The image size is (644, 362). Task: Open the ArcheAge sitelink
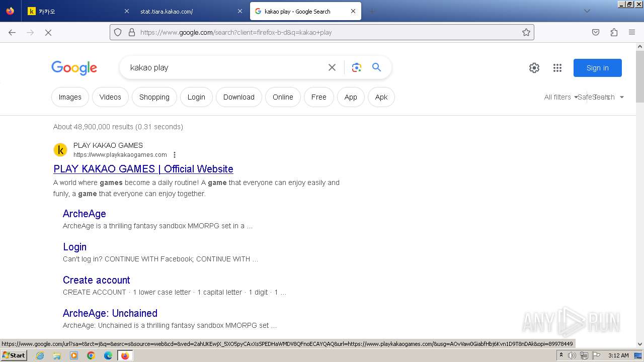point(85,214)
